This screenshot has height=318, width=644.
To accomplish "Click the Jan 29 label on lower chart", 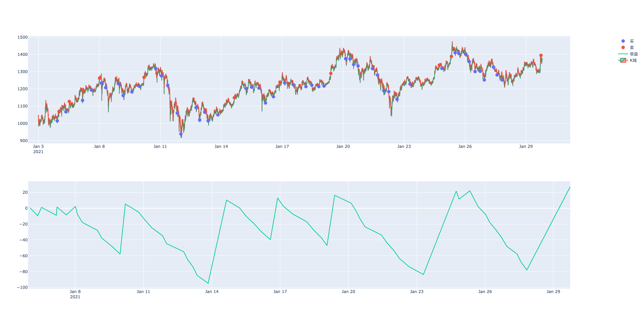I will [x=553, y=291].
